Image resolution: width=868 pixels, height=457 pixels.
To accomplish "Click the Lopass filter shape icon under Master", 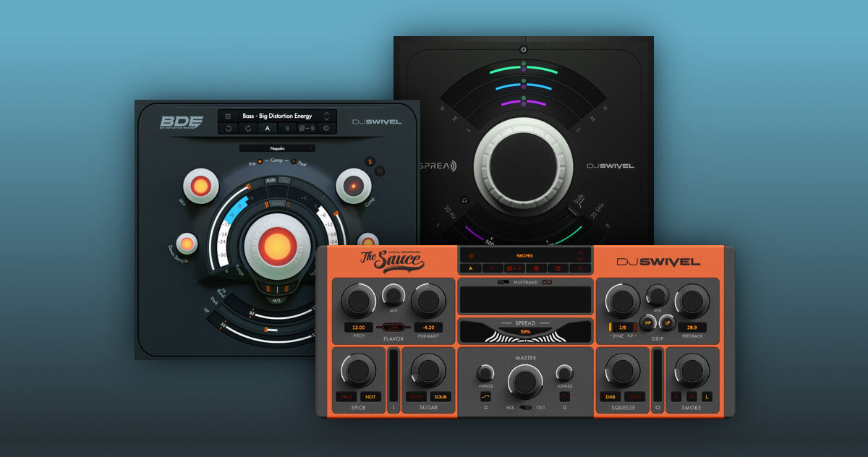I will [564, 396].
